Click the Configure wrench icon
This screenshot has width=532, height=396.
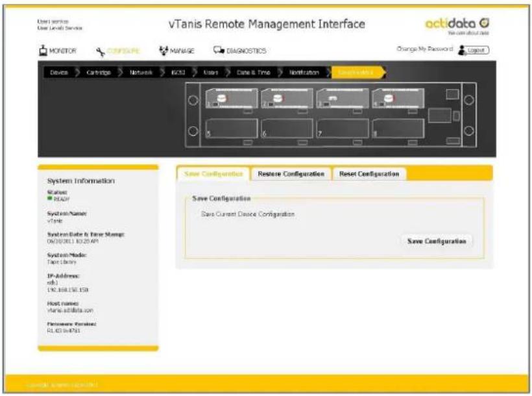click(100, 52)
